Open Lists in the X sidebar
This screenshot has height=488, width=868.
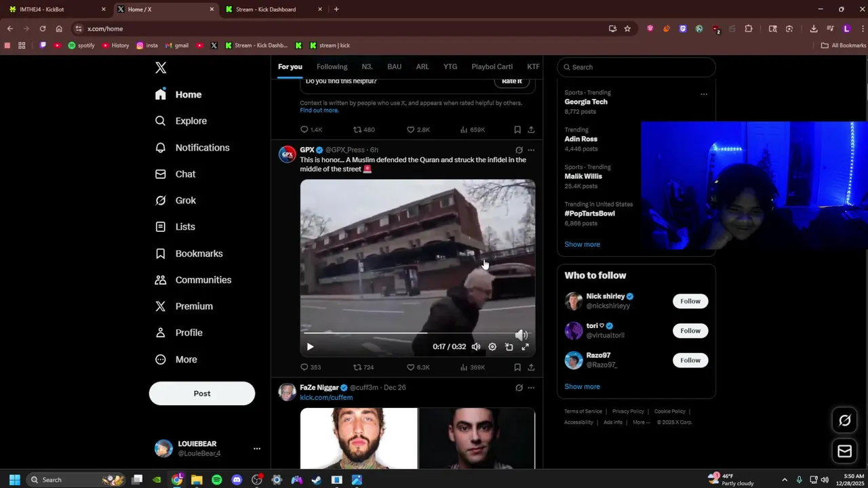[175, 227]
